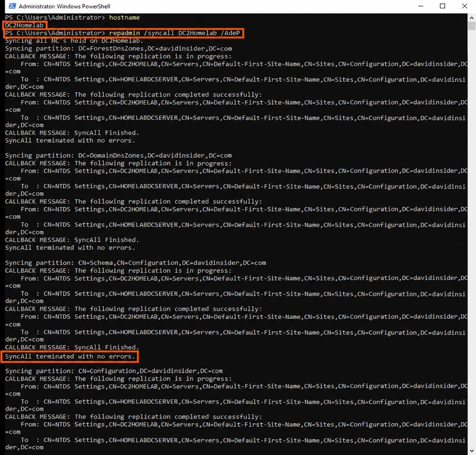Minimize the PowerShell window
Viewport: 476px width, 455px height.
point(420,6)
